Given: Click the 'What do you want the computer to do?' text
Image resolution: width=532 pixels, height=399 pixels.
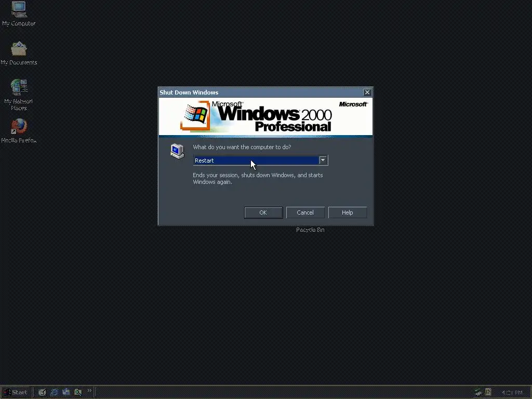Looking at the screenshot, I should pos(242,147).
